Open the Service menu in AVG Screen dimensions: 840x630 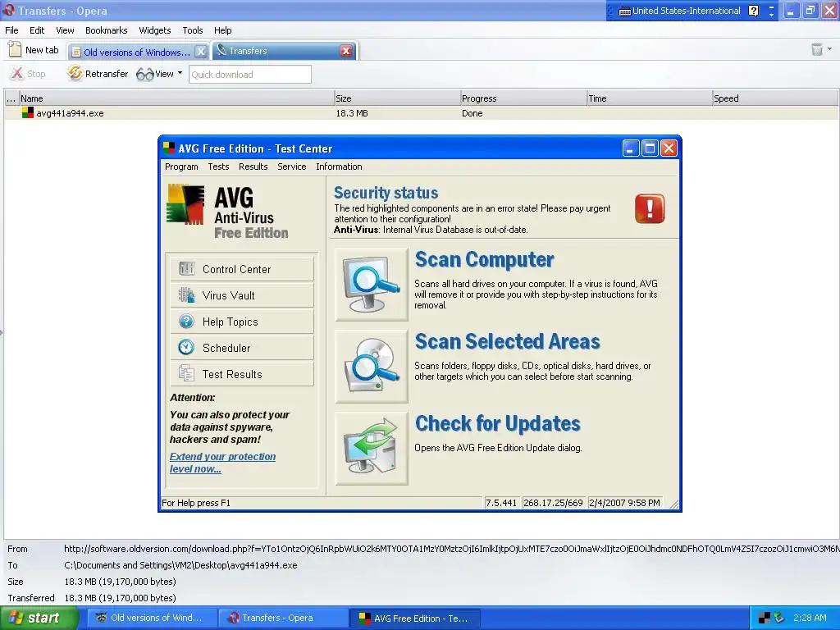pos(291,167)
